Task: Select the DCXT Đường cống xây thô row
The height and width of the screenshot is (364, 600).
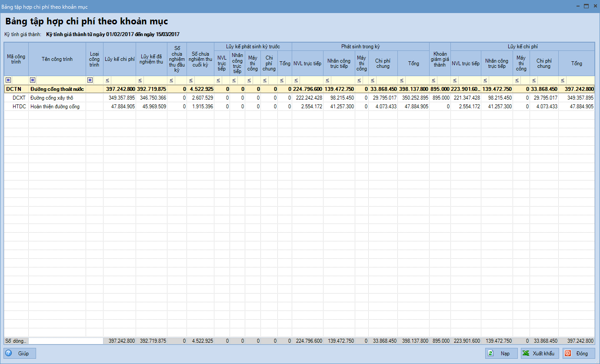Action: 57,98
